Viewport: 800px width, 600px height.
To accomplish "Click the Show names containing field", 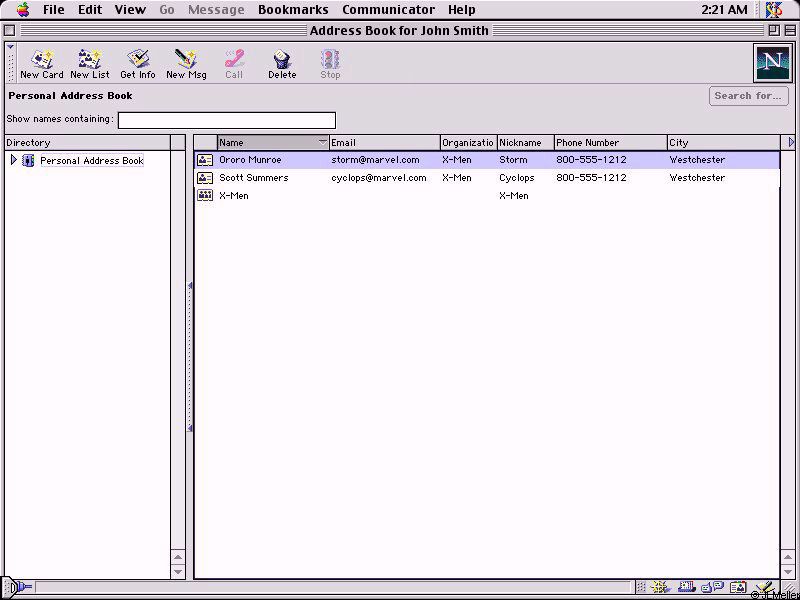I will tap(227, 120).
